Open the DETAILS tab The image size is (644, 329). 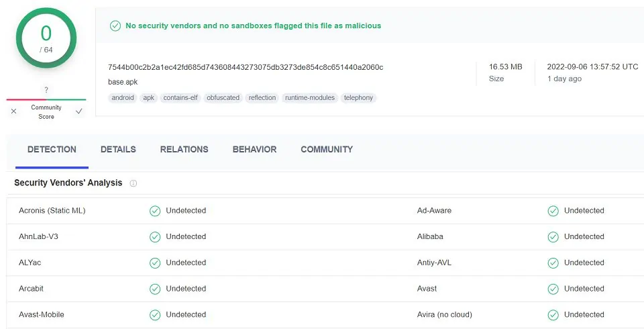[118, 149]
